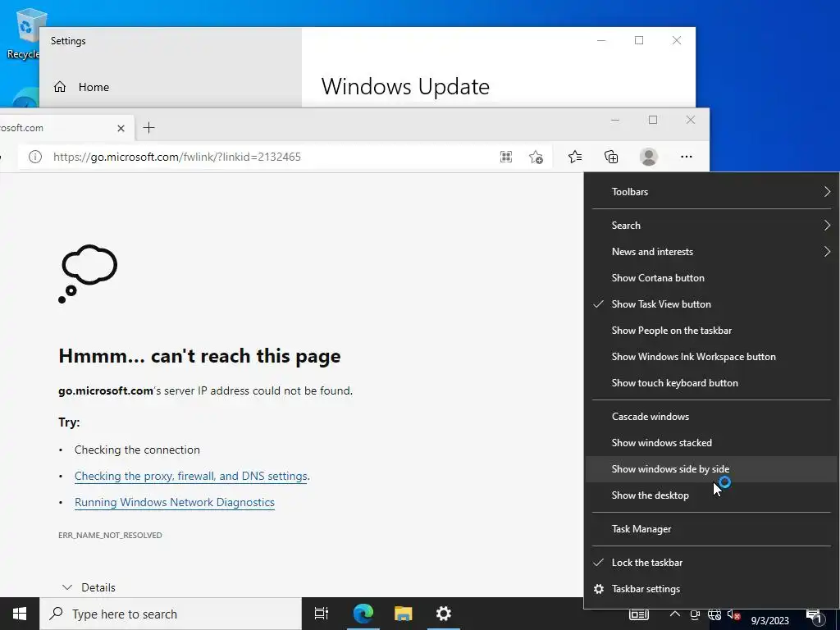Image resolution: width=840 pixels, height=630 pixels.
Task: Open Checking the proxy, firewall, DNS link
Action: pos(190,476)
